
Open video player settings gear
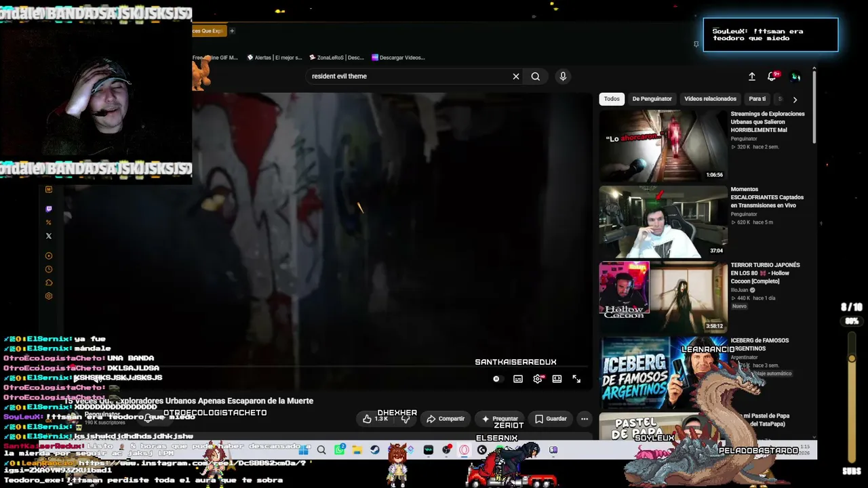pos(538,380)
